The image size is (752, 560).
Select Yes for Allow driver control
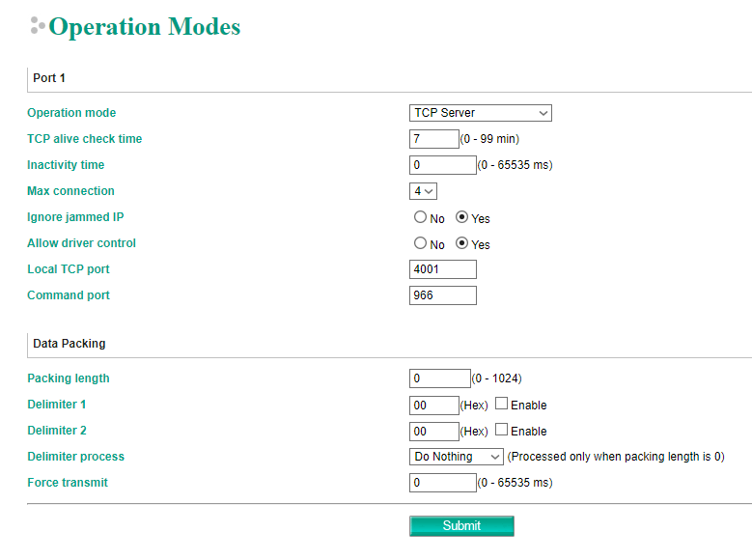coord(462,244)
